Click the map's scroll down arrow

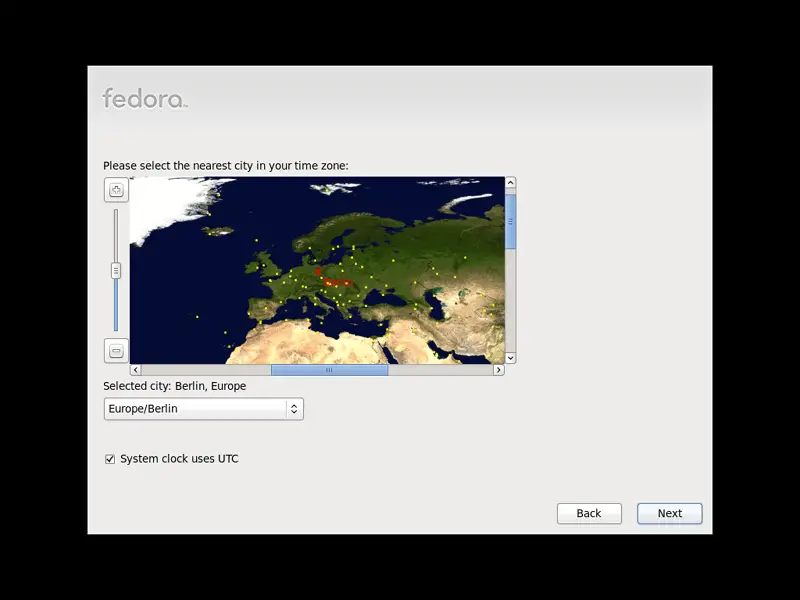tap(510, 358)
